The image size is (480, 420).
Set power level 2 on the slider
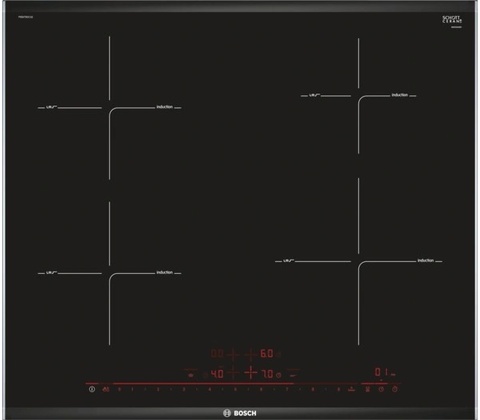pyautogui.click(x=158, y=389)
